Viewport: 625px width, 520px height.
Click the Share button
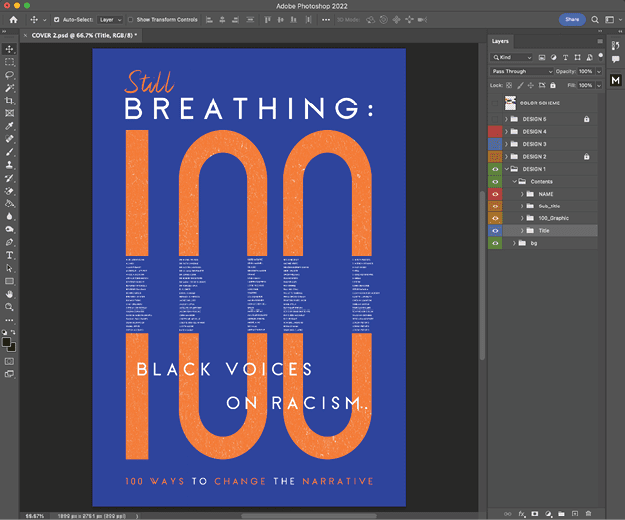[572, 20]
